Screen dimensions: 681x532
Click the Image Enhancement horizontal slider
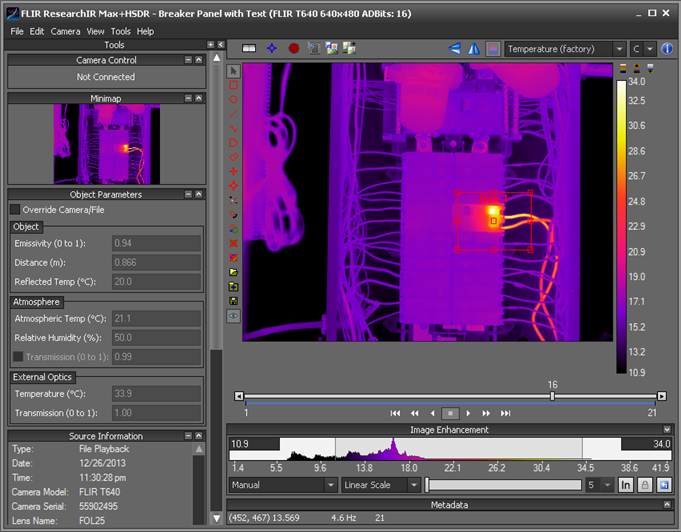pos(504,485)
